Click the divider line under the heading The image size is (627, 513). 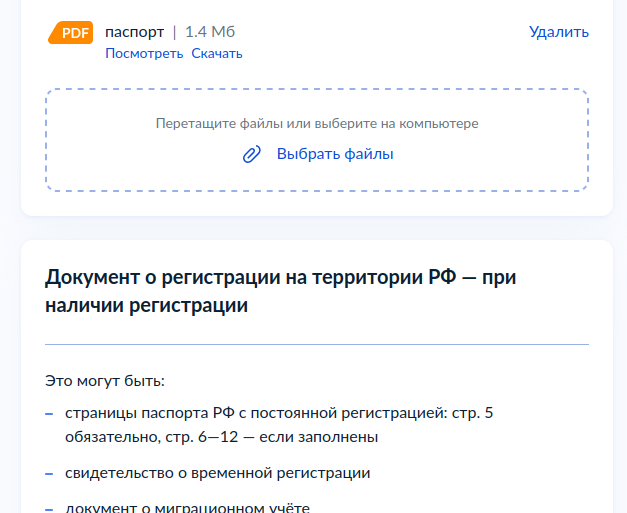point(317,344)
